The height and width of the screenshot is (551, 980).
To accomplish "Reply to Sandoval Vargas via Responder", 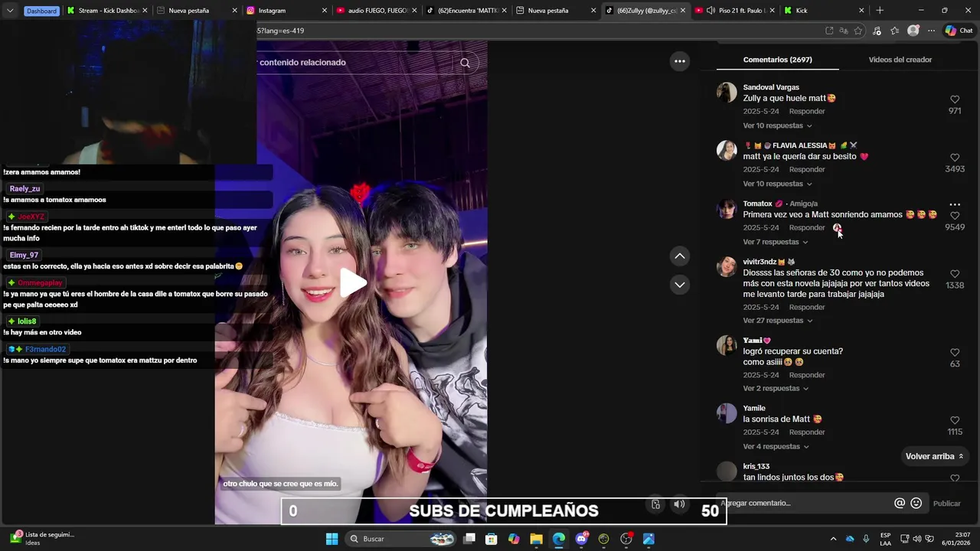I will tap(807, 111).
